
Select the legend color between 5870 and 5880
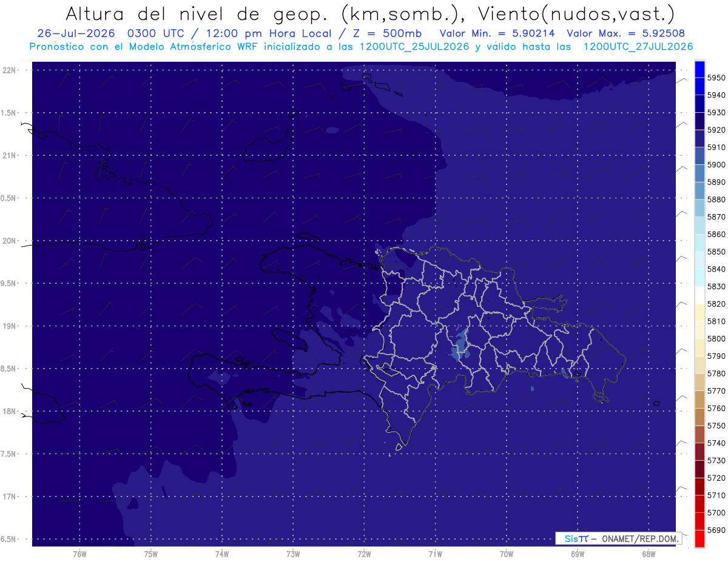[699, 208]
